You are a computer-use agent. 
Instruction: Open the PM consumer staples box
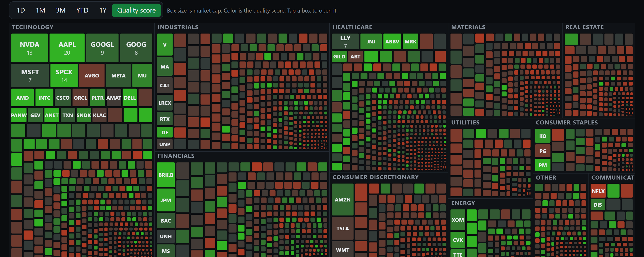[x=543, y=165]
